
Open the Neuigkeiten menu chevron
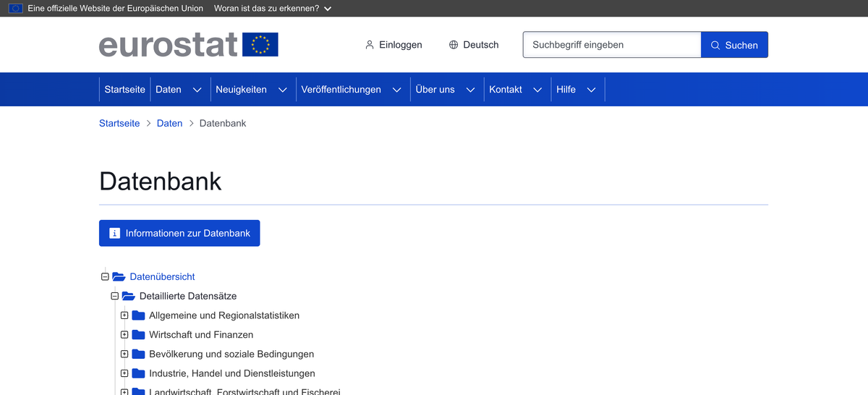282,90
